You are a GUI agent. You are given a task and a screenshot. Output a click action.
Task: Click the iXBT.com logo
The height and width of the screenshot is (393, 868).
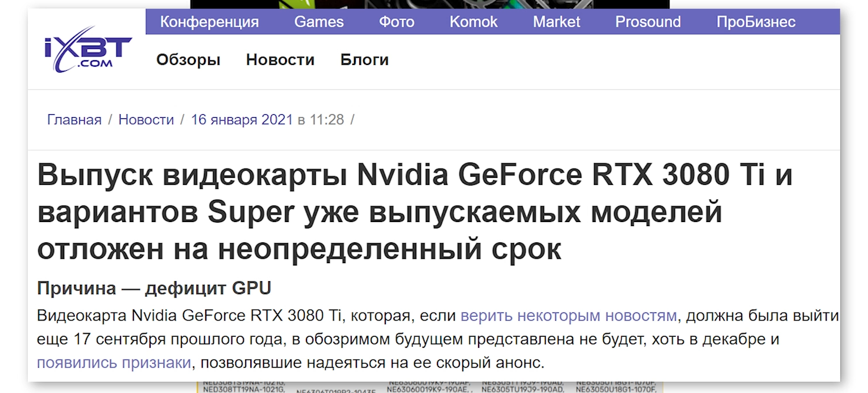click(88, 49)
